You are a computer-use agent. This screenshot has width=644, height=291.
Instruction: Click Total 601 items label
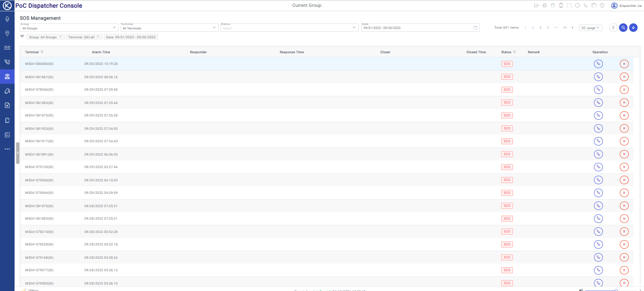click(x=506, y=28)
